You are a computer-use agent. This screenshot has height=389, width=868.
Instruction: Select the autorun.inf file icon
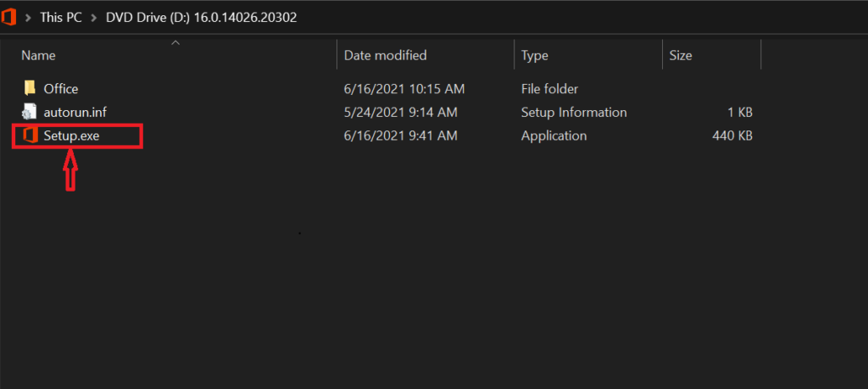coord(30,112)
